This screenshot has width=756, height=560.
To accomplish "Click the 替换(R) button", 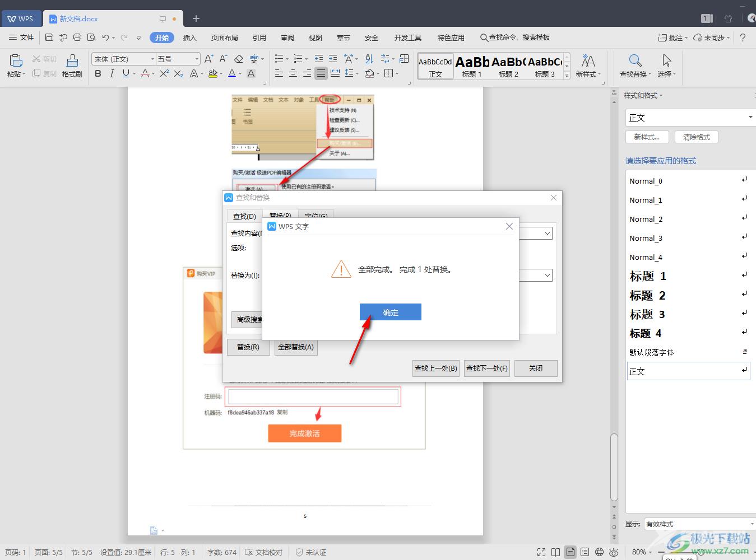I will click(x=248, y=347).
